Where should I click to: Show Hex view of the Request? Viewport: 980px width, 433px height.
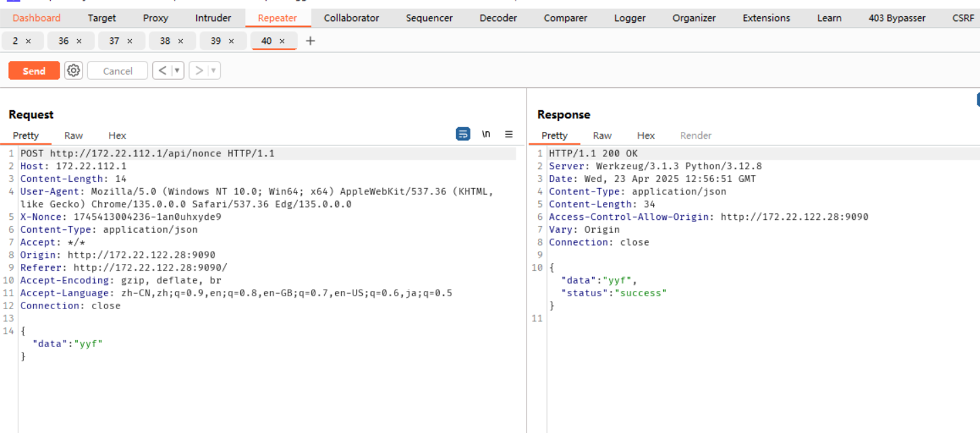click(117, 135)
